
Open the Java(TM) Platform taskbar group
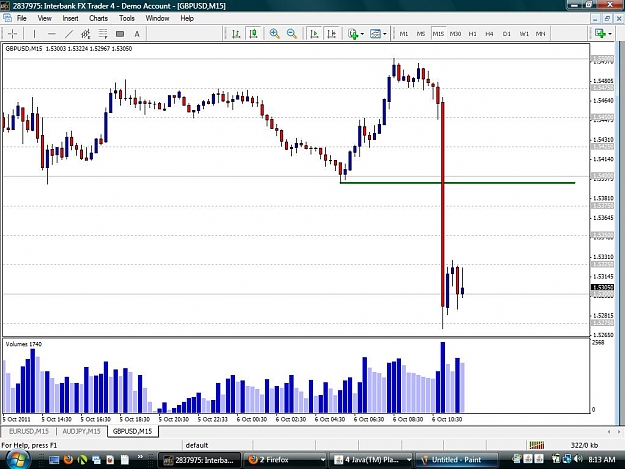click(x=371, y=460)
